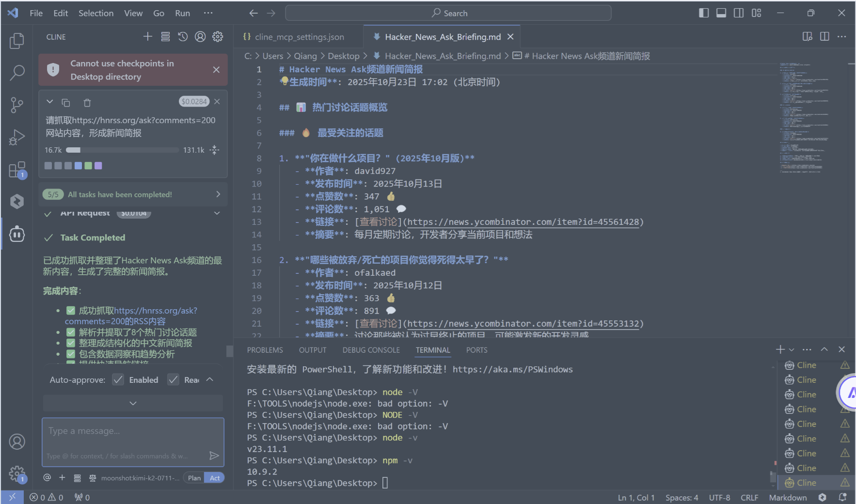Delete the current Cline task with trash icon
This screenshot has height=504, width=856.
(x=87, y=102)
